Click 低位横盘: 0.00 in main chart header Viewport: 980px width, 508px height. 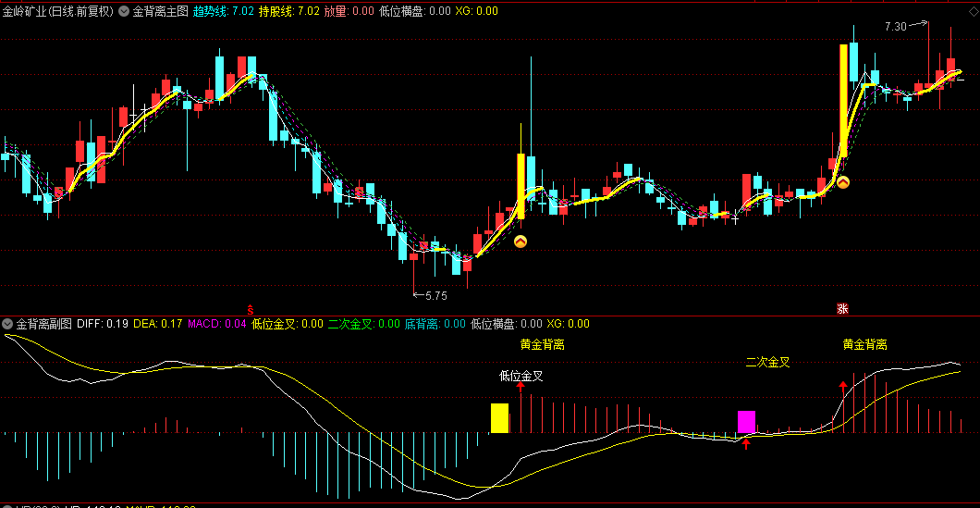click(x=414, y=10)
